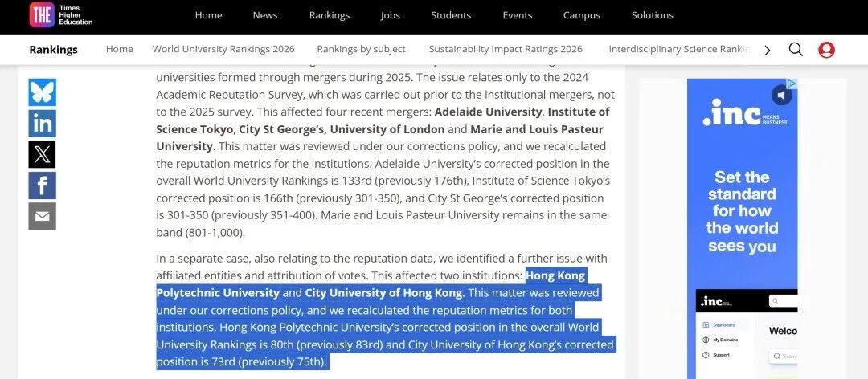Open the Campus menu

click(x=582, y=15)
